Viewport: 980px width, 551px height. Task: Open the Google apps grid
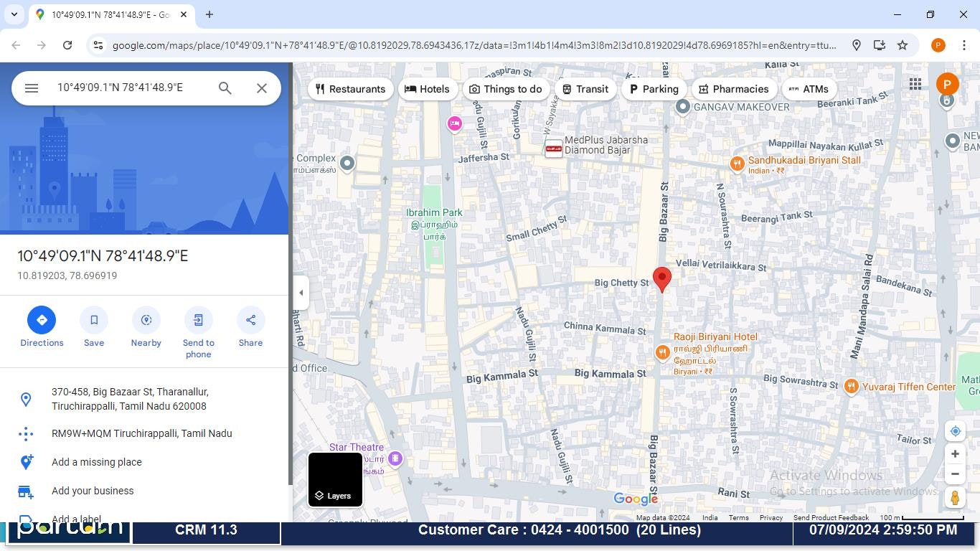tap(915, 84)
